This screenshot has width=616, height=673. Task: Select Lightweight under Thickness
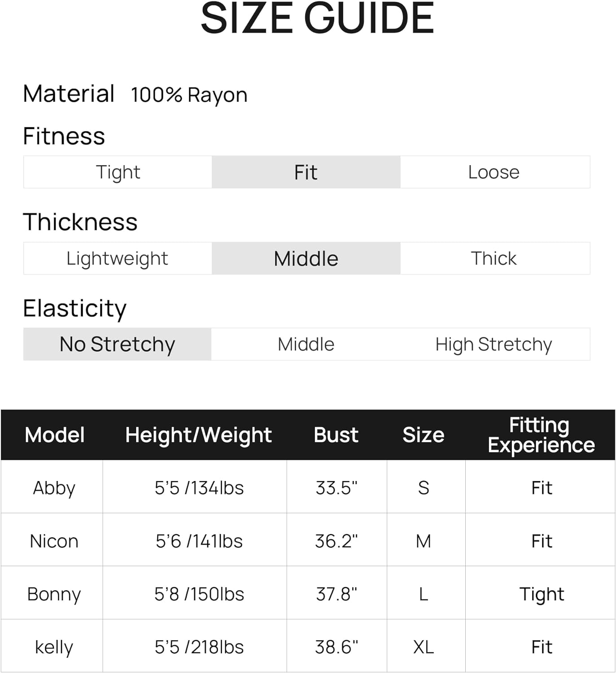click(x=117, y=258)
